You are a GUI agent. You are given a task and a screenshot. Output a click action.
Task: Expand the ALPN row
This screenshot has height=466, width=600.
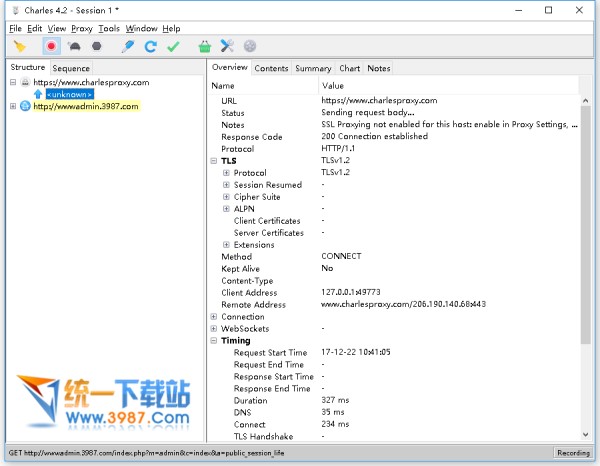pyautogui.click(x=226, y=209)
